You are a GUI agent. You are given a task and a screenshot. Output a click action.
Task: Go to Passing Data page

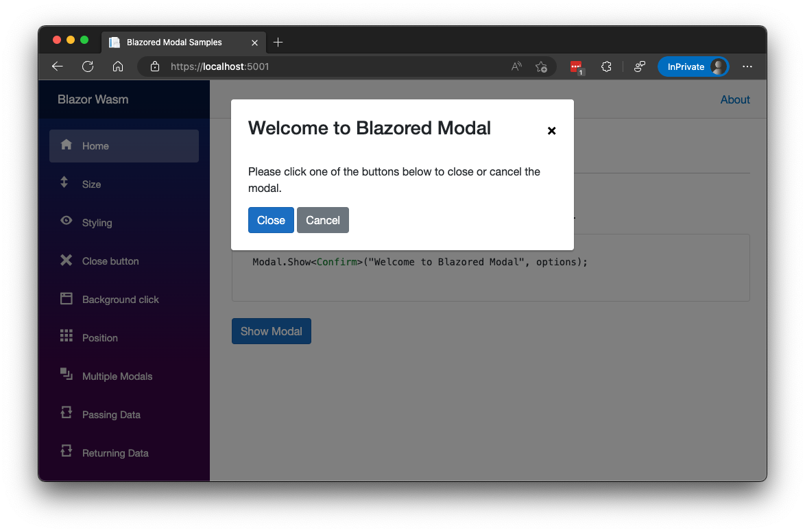(123, 414)
